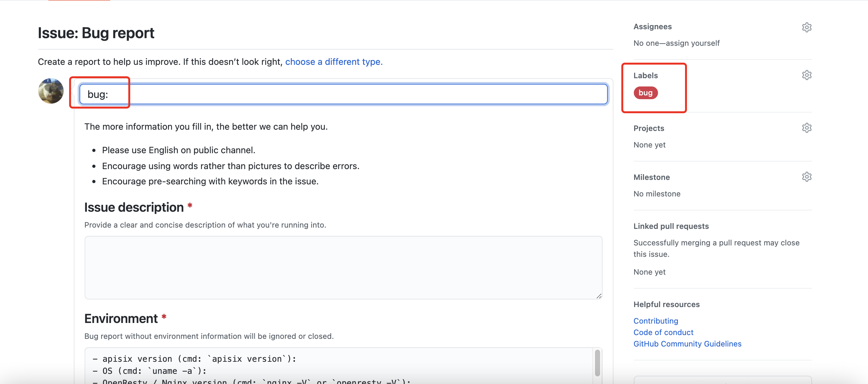Open the Code of conduct link
868x384 pixels.
pyautogui.click(x=663, y=332)
